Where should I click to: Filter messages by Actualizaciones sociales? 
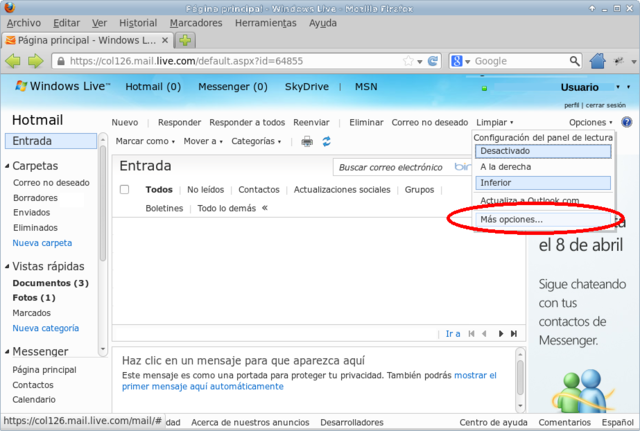(342, 190)
